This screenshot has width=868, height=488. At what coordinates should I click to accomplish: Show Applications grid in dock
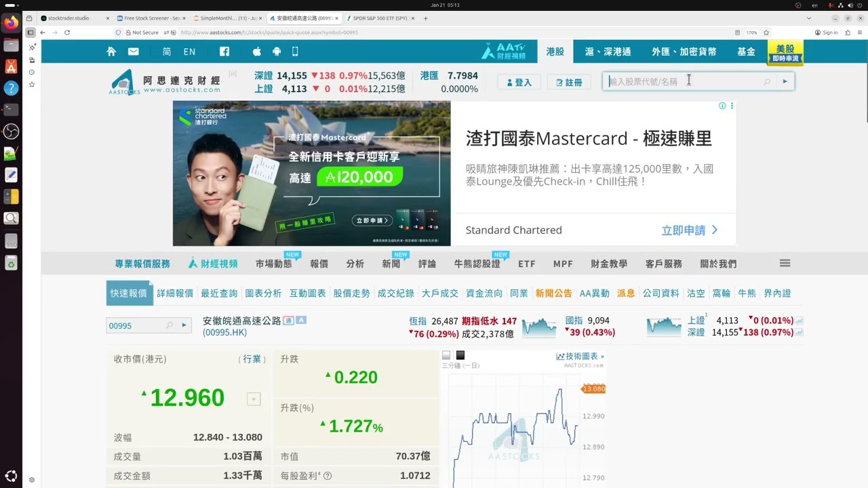pyautogui.click(x=11, y=476)
